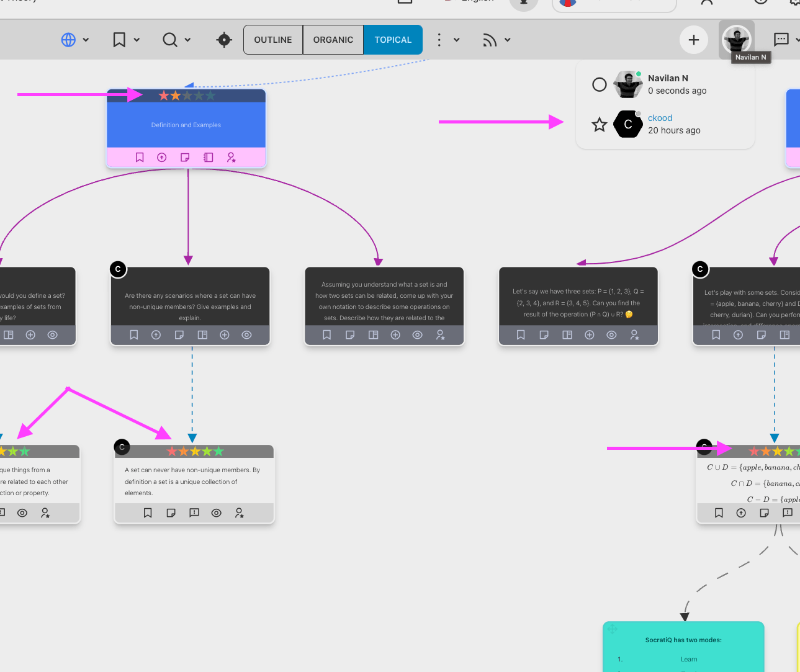Toggle eye visibility on 'A set can never' answer
This screenshot has height=672, width=800.
[217, 513]
